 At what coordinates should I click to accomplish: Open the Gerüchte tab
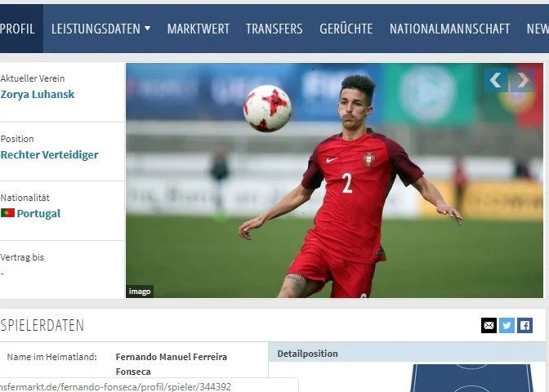point(346,29)
